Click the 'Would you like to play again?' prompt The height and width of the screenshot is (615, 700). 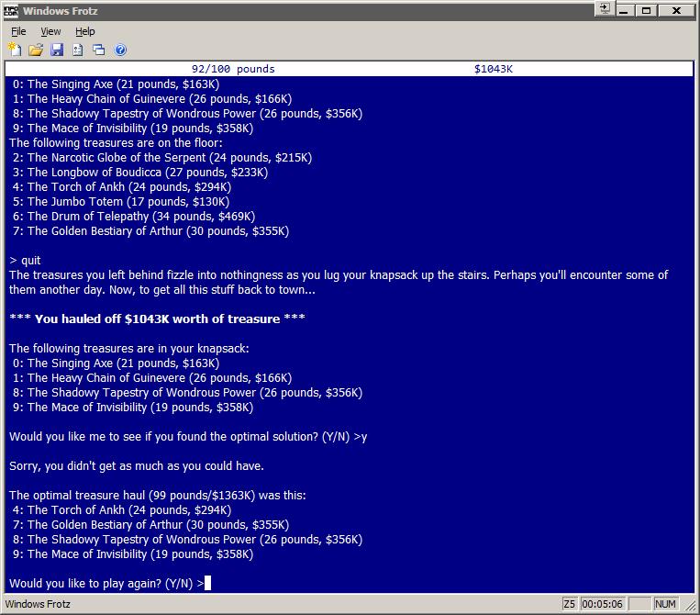coord(106,583)
